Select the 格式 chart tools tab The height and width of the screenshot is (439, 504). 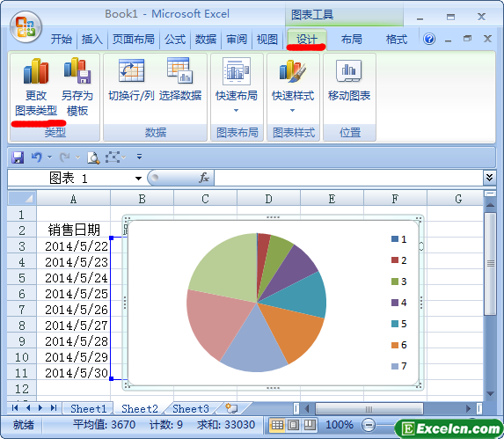(x=397, y=40)
